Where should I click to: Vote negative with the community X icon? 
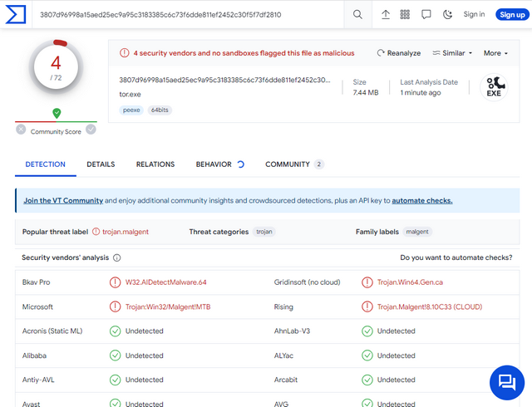21,130
